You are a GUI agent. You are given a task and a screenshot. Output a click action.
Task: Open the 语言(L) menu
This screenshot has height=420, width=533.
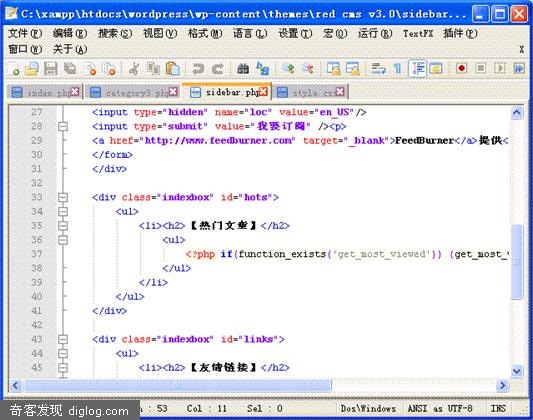[250, 33]
